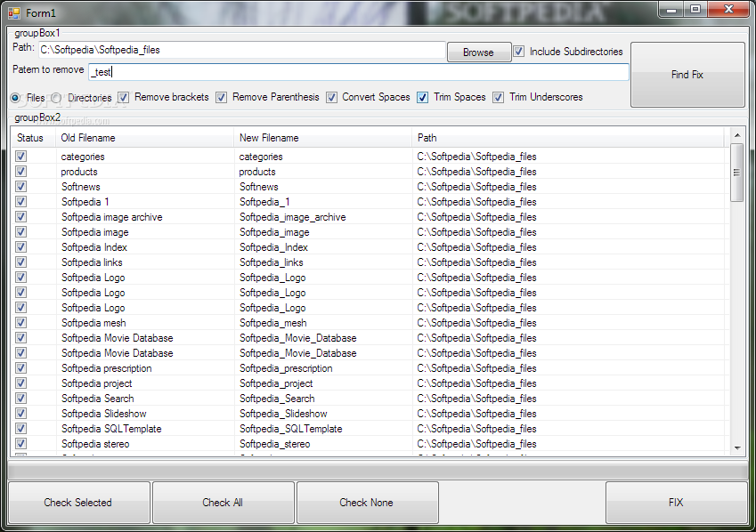Click the Patern to remove text field
The image size is (756, 532).
point(359,72)
